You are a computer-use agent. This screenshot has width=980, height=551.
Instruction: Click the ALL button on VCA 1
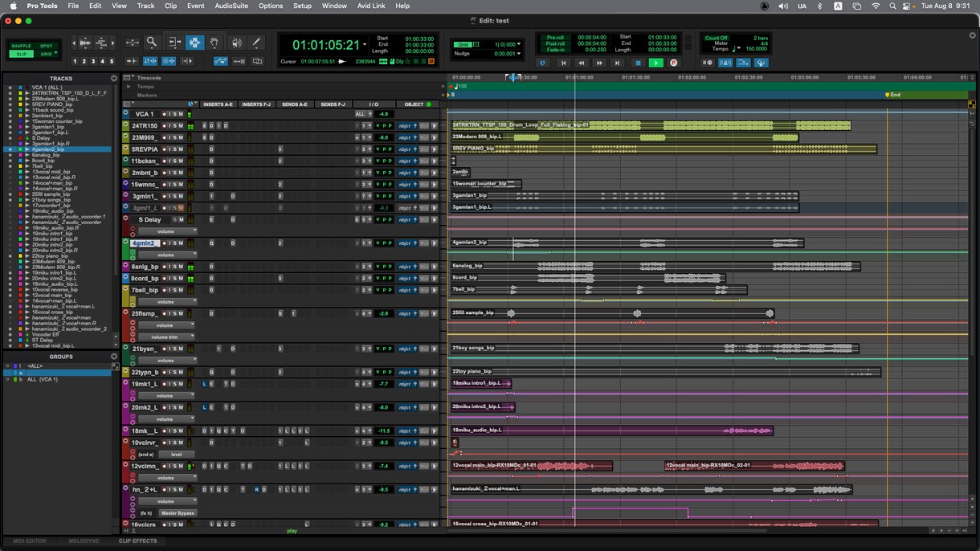[360, 114]
